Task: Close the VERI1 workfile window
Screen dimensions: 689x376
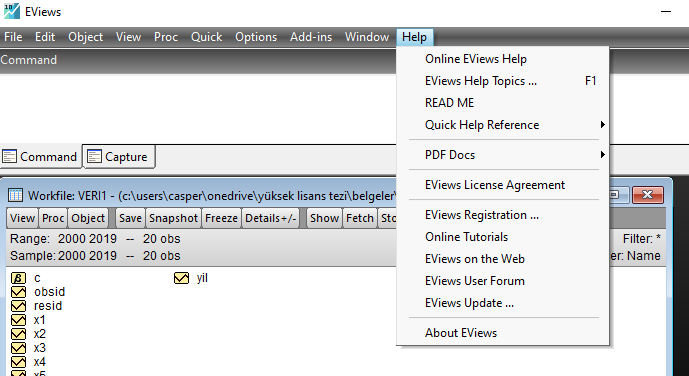Action: pos(648,195)
